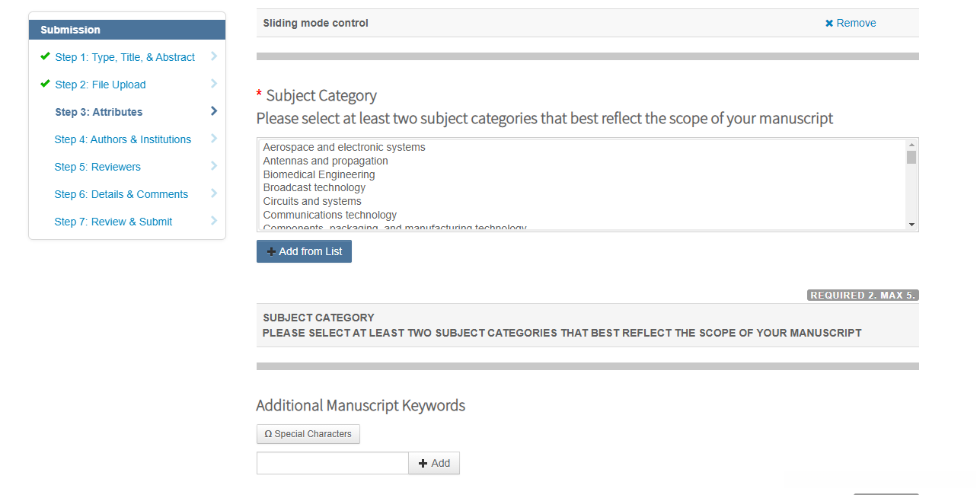The height and width of the screenshot is (495, 980).
Task: Click the chevron arrow on Step 4 row
Action: click(x=214, y=139)
